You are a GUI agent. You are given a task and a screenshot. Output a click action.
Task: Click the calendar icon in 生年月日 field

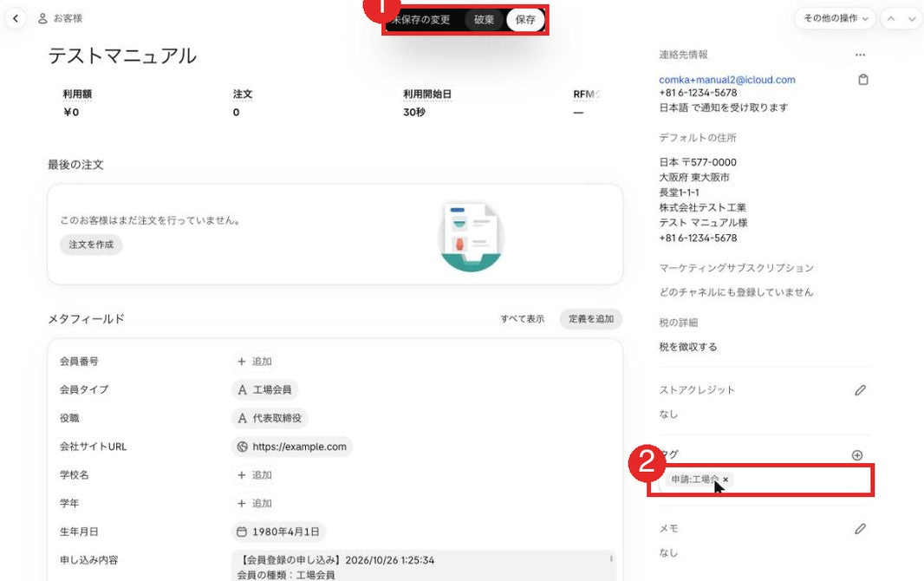coord(242,532)
